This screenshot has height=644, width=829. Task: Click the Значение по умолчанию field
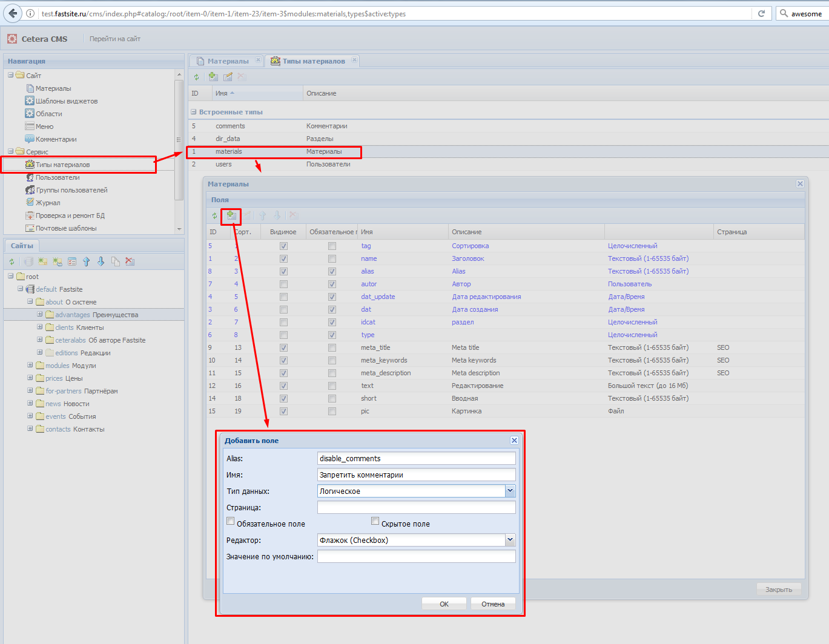[x=417, y=556]
